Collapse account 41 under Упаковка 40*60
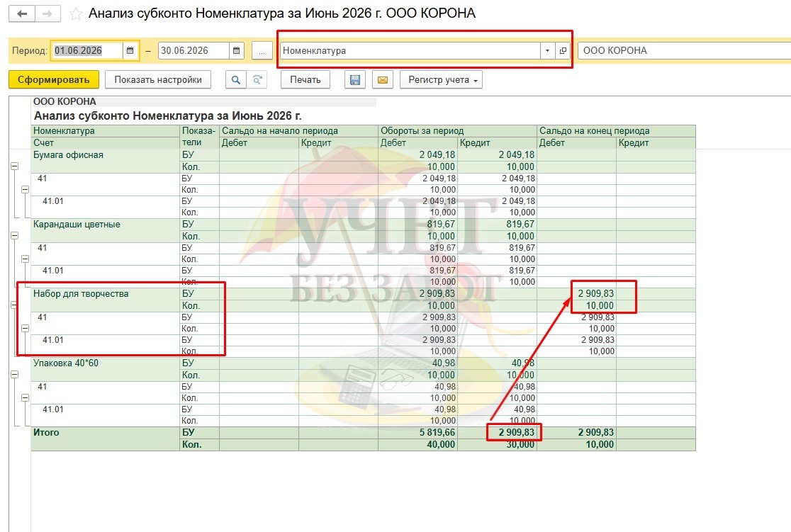791x532 pixels. pyautogui.click(x=25, y=398)
